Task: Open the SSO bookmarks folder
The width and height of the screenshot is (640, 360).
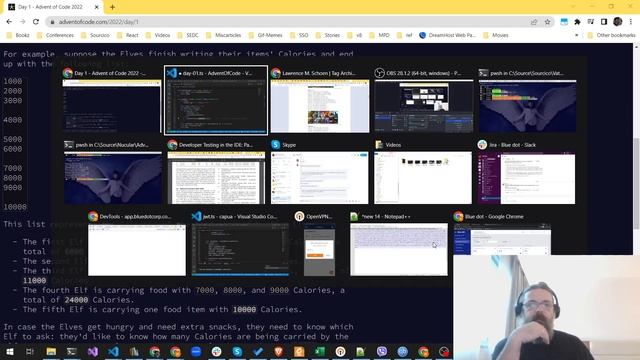Action: [299, 35]
